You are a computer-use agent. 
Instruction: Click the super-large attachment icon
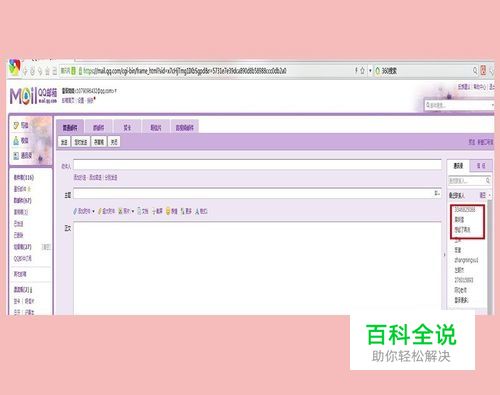[x=100, y=211]
